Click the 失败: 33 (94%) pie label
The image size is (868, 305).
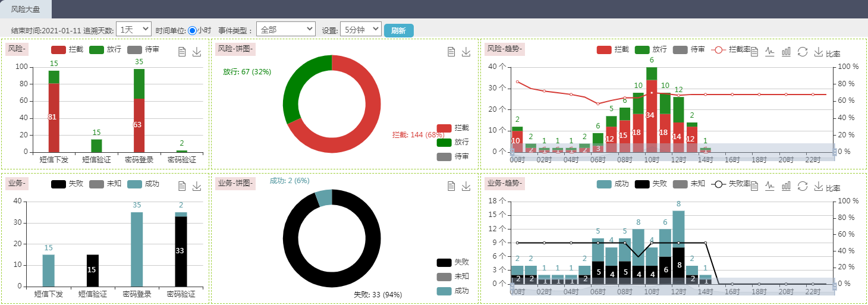tap(378, 294)
